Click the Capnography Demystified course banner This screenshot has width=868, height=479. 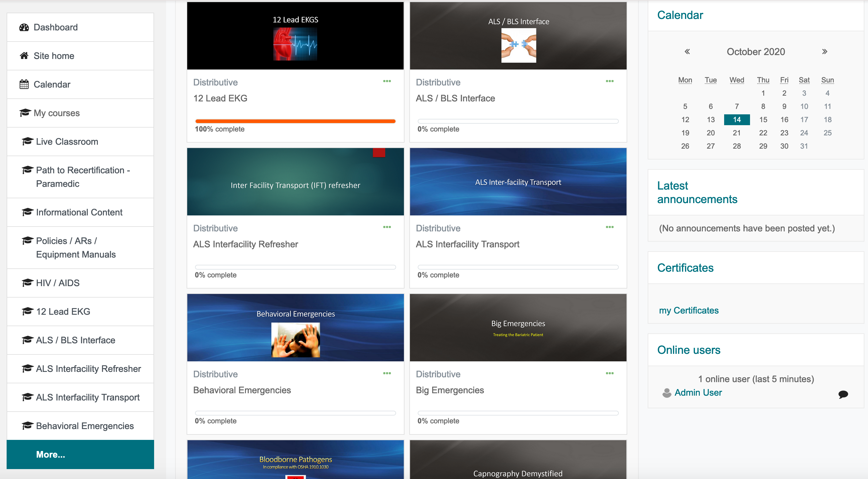point(518,459)
